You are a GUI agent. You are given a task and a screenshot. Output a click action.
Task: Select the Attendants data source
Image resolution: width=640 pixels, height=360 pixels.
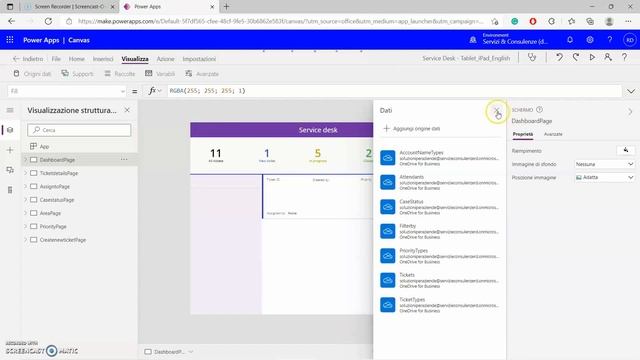point(440,182)
